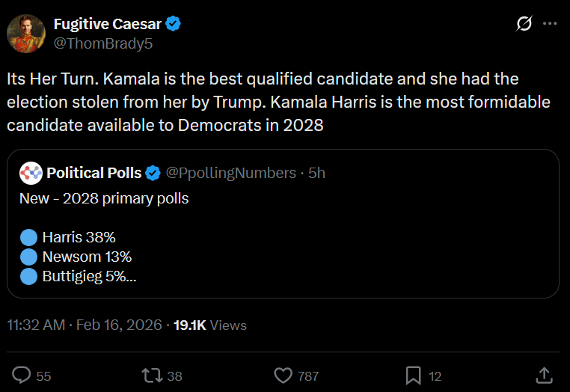
Task: Open the @PpollingNumbers handle
Action: point(230,173)
